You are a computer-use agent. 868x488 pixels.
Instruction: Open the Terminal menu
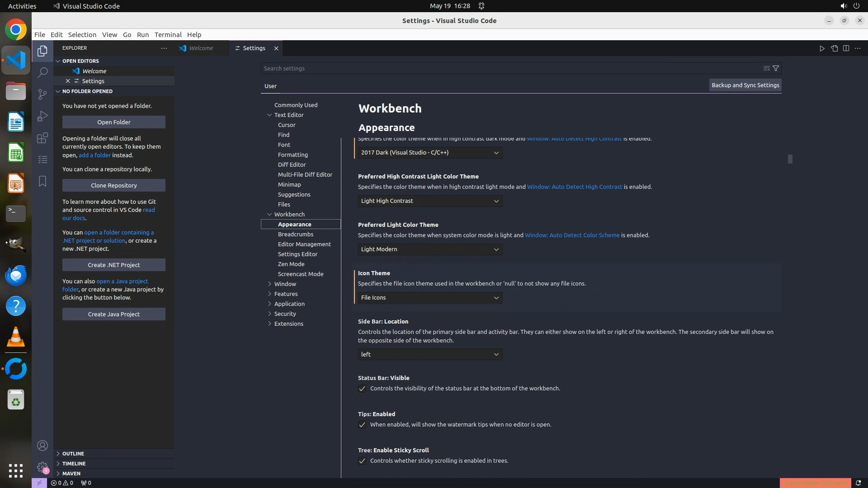tap(168, 35)
